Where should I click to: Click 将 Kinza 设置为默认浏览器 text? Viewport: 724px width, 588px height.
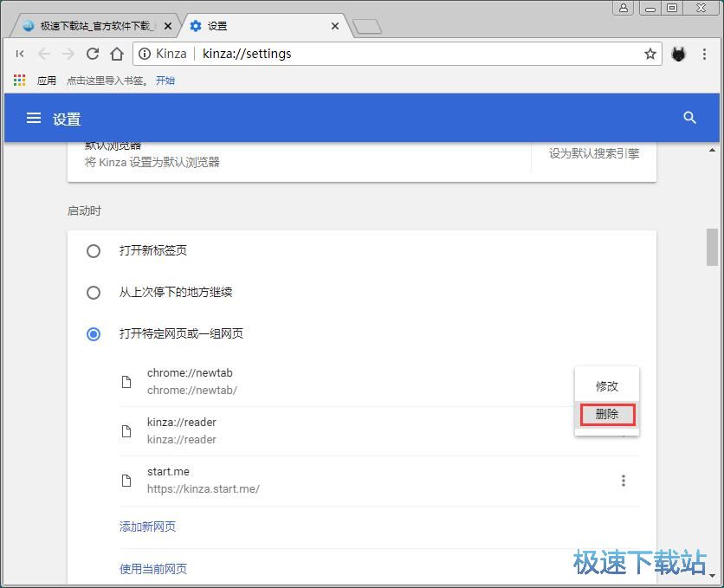tap(152, 162)
